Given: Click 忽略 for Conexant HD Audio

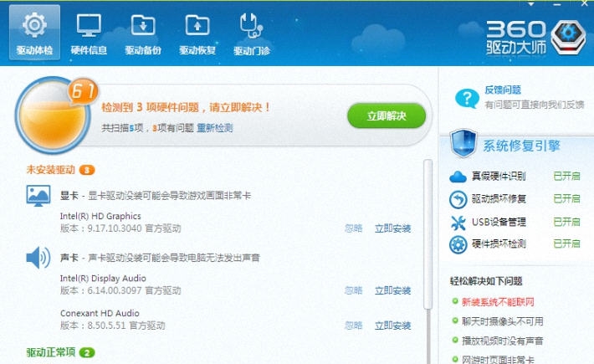Looking at the screenshot, I should (x=353, y=326).
